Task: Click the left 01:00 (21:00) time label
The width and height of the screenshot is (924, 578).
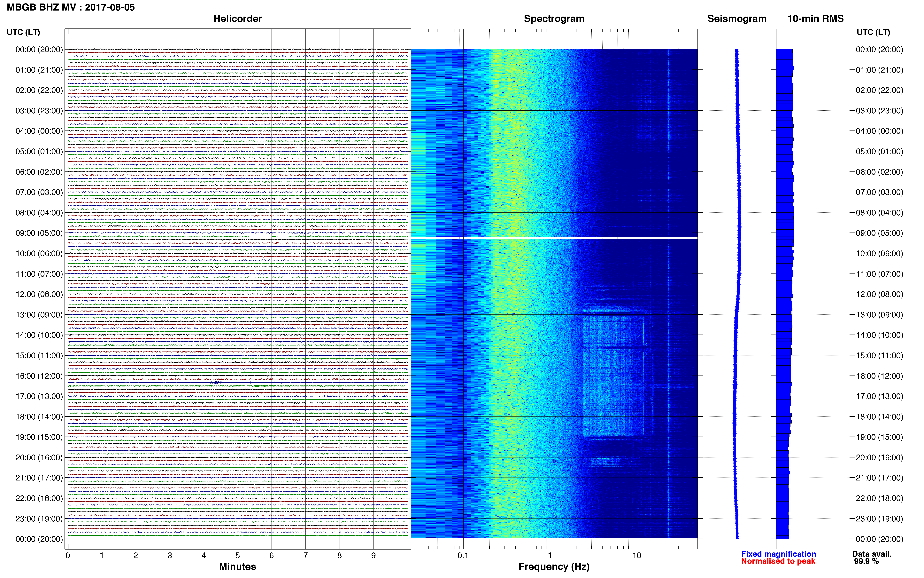Action: [x=39, y=70]
